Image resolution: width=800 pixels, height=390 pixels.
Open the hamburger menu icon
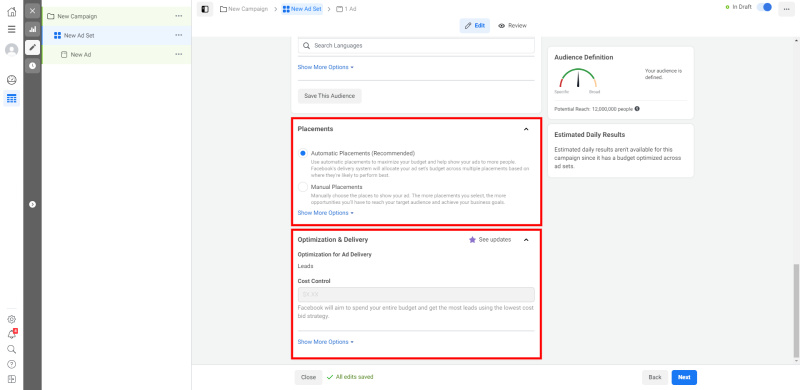point(11,29)
